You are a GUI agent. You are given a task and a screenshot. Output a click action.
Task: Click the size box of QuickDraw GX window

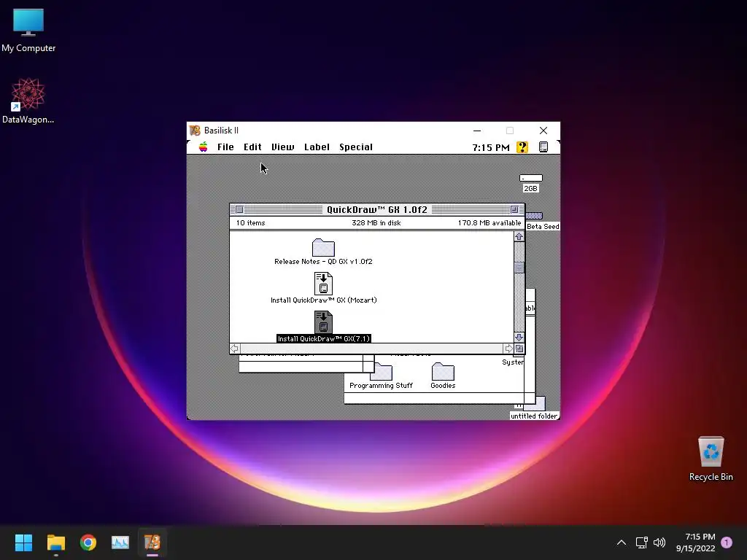coord(519,349)
